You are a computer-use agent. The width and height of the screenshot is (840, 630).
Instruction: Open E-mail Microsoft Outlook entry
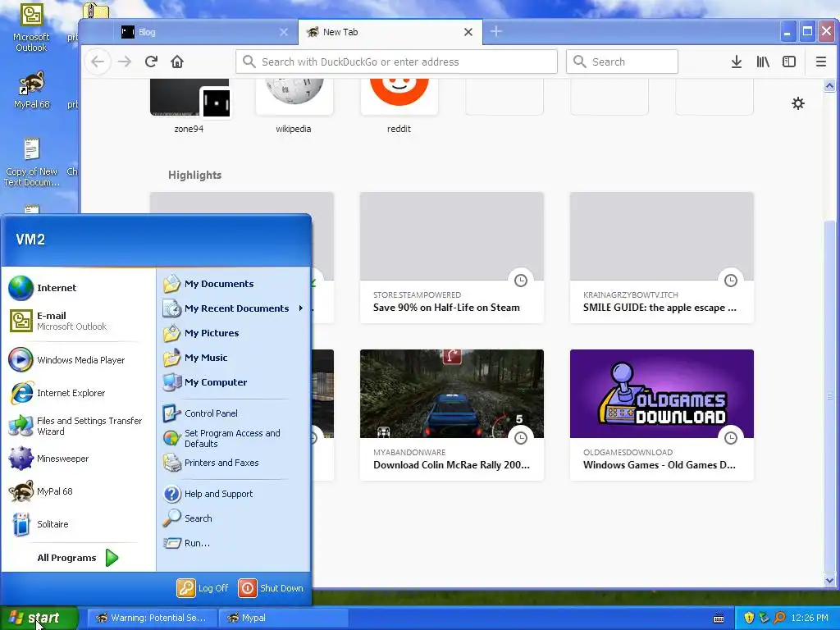point(78,321)
